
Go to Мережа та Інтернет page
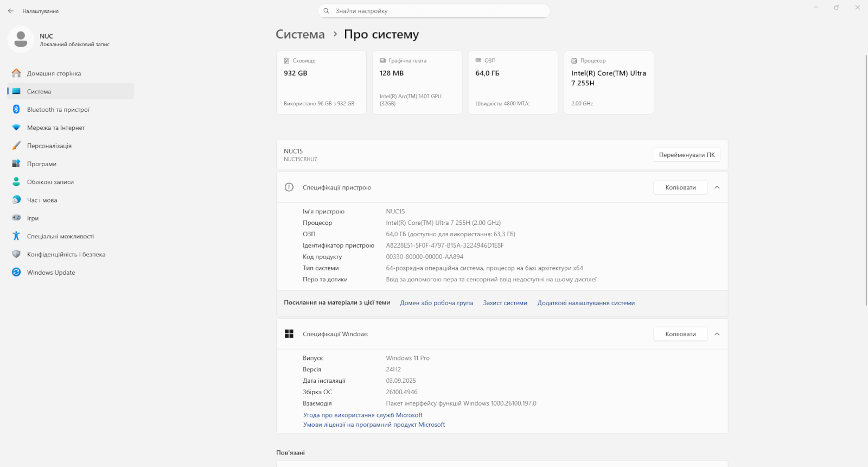tap(71, 128)
